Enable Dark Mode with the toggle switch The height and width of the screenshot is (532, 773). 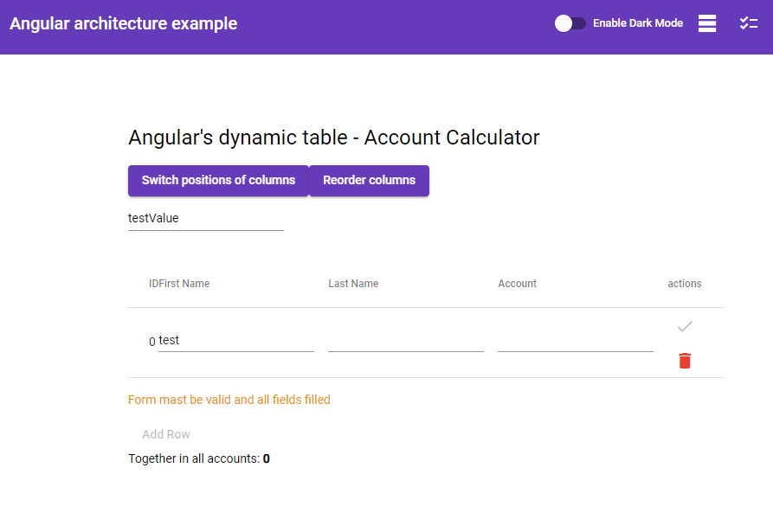[x=570, y=23]
